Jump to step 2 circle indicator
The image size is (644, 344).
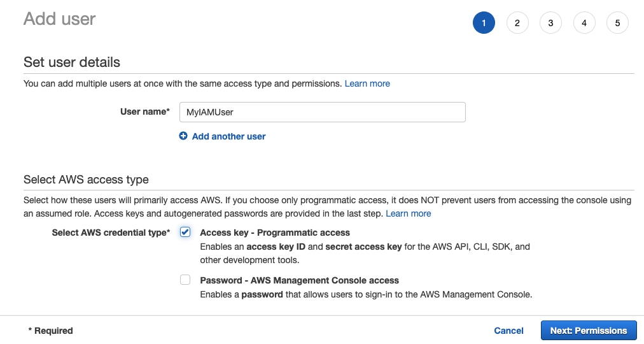[517, 23]
